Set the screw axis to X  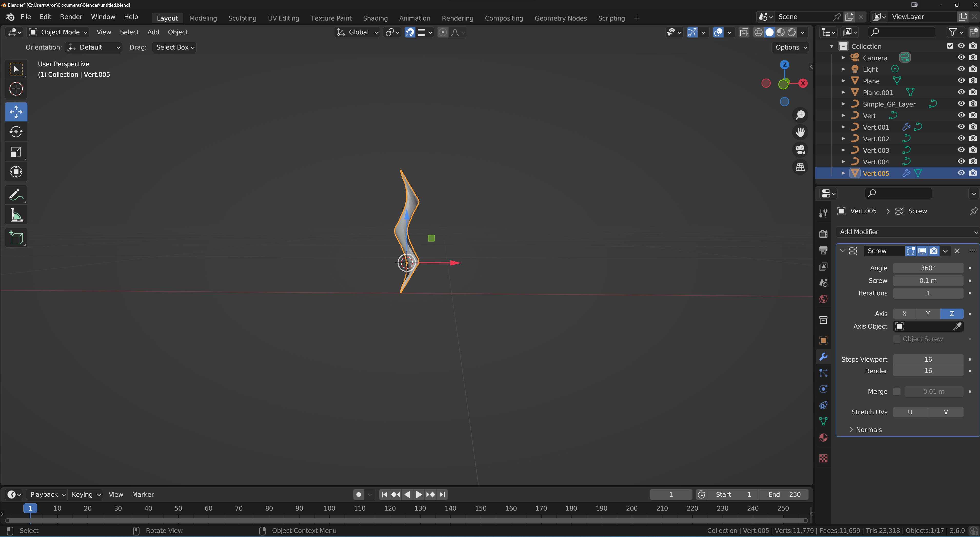pos(904,314)
